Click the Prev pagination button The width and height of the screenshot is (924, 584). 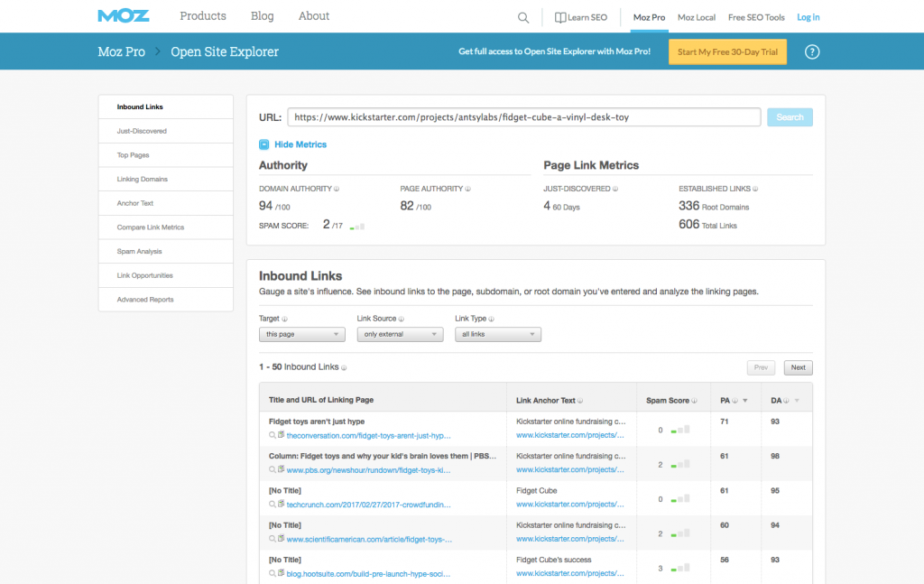tap(761, 367)
